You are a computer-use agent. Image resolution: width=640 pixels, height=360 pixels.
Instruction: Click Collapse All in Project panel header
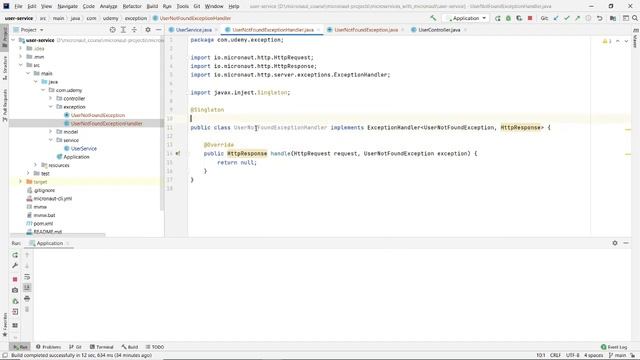click(134, 30)
